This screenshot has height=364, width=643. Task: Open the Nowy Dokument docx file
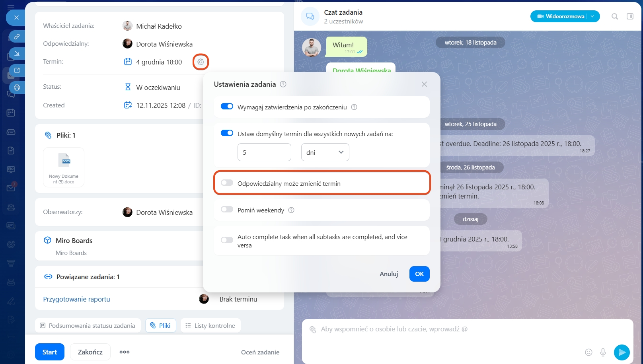pos(64,167)
